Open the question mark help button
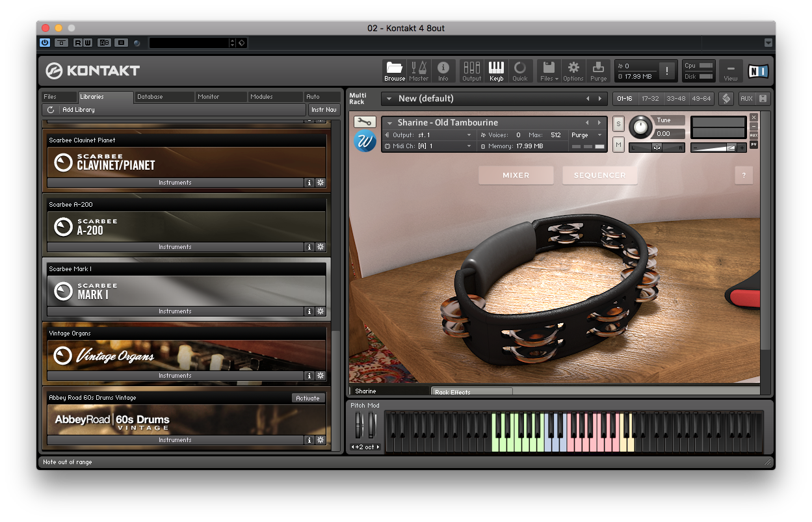 pyautogui.click(x=744, y=175)
